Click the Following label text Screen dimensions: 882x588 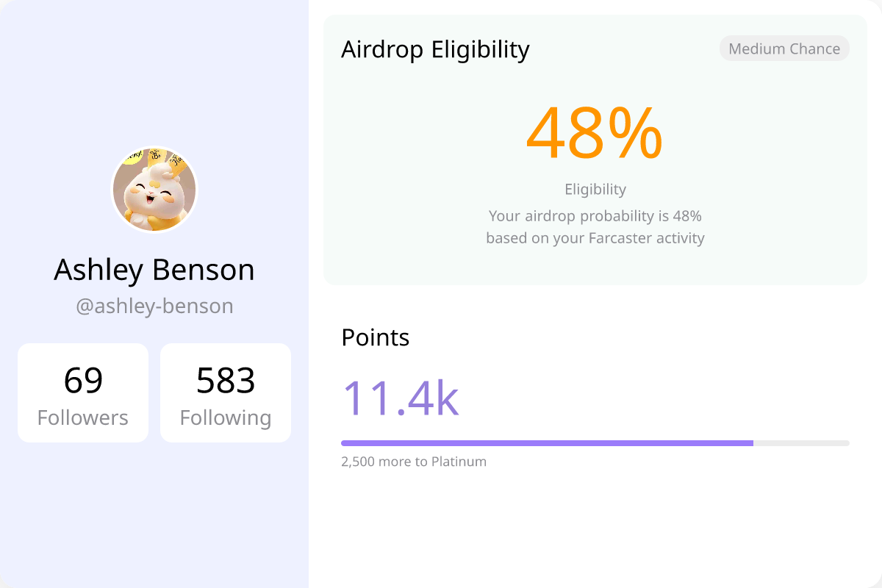[226, 417]
